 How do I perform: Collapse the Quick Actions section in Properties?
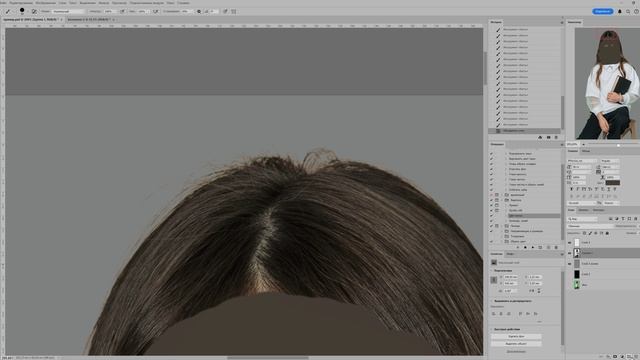click(491, 329)
